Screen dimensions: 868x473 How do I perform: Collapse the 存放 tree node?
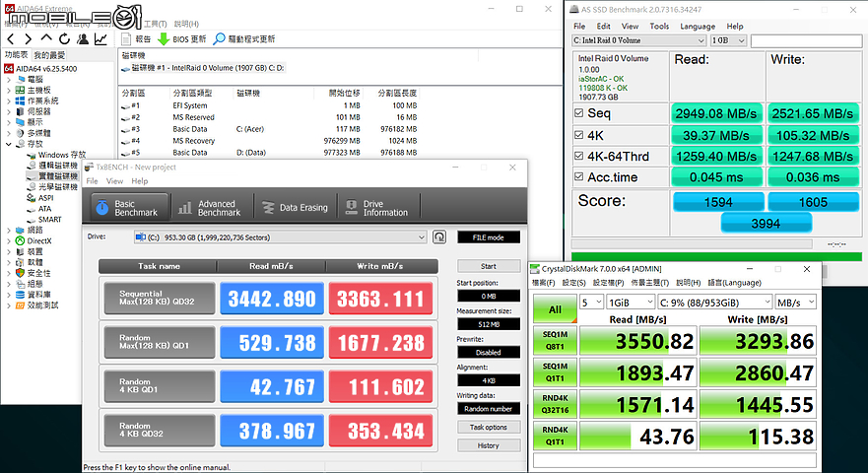(x=8, y=144)
